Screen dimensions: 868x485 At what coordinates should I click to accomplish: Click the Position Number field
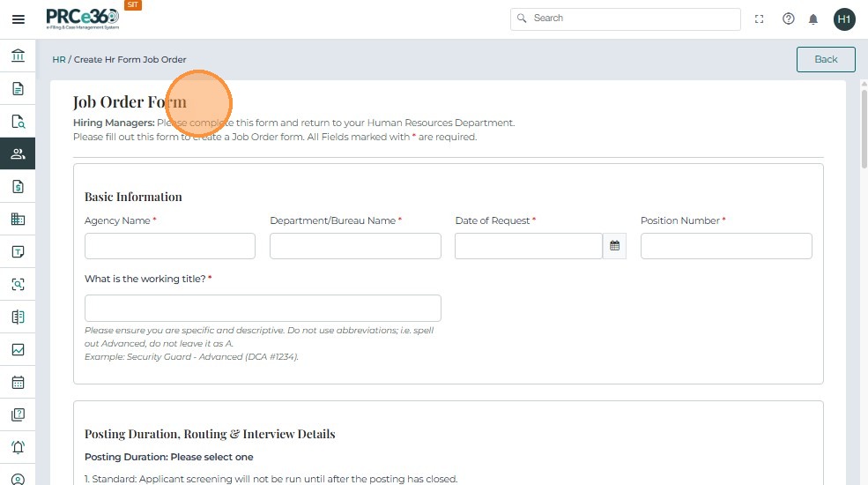726,246
